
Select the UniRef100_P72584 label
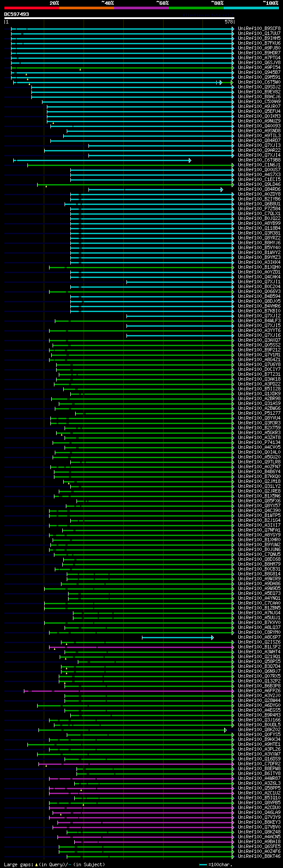click(259, 209)
